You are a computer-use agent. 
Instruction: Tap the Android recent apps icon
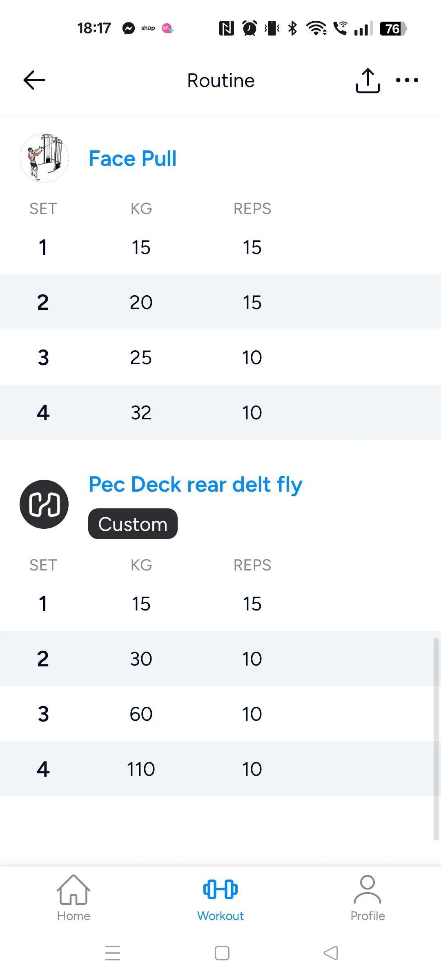tap(113, 953)
